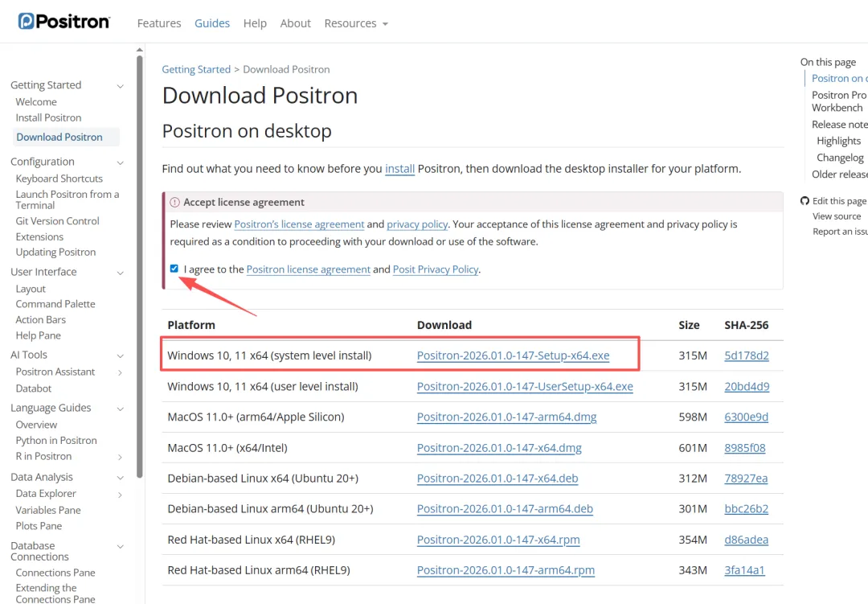Screen dimensions: 868x604
Task: Open the Guides nav item
Action: click(212, 23)
